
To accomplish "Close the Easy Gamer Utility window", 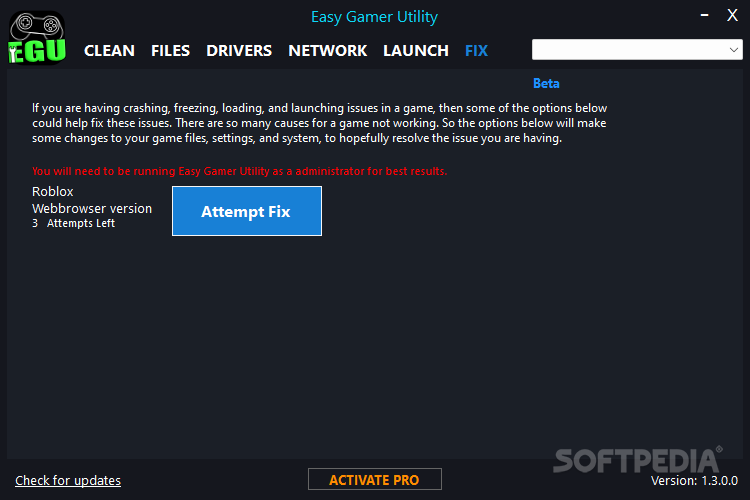I will (x=732, y=15).
